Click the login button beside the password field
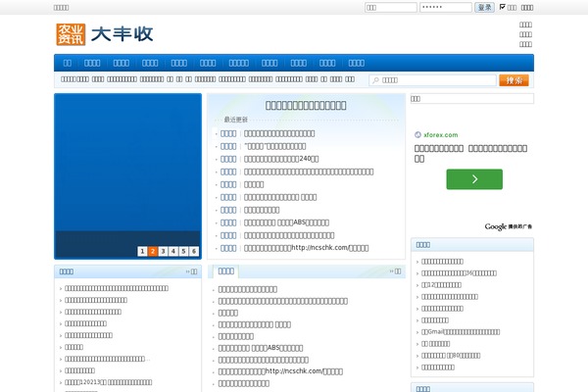The height and width of the screenshot is (392, 588). 484,7
